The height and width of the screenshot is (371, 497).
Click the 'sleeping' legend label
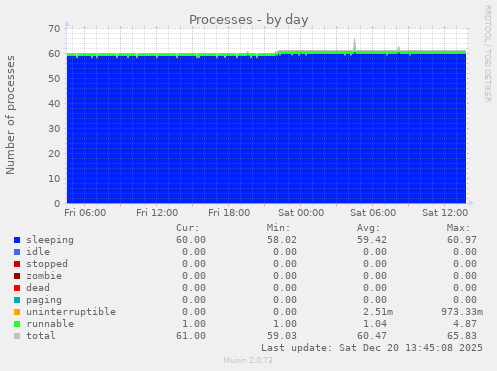pos(50,240)
